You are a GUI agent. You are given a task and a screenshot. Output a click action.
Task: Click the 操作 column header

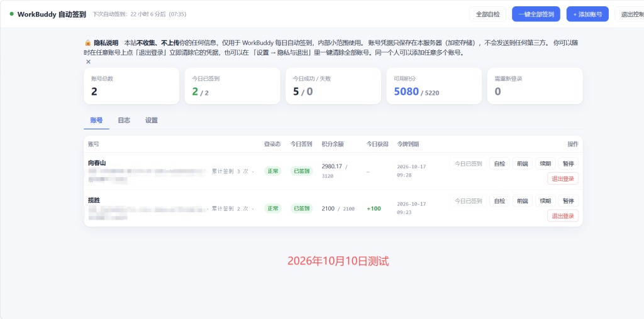tap(573, 144)
